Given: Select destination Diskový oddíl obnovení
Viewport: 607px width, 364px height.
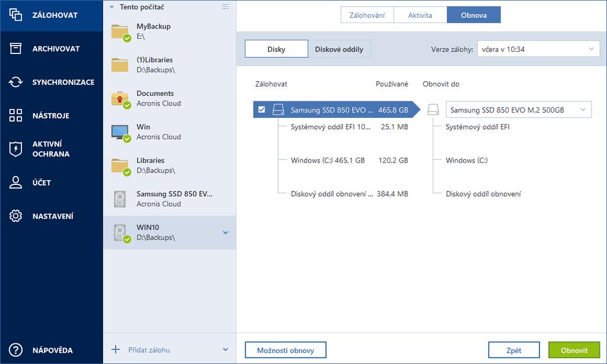Looking at the screenshot, I should pos(483,194).
